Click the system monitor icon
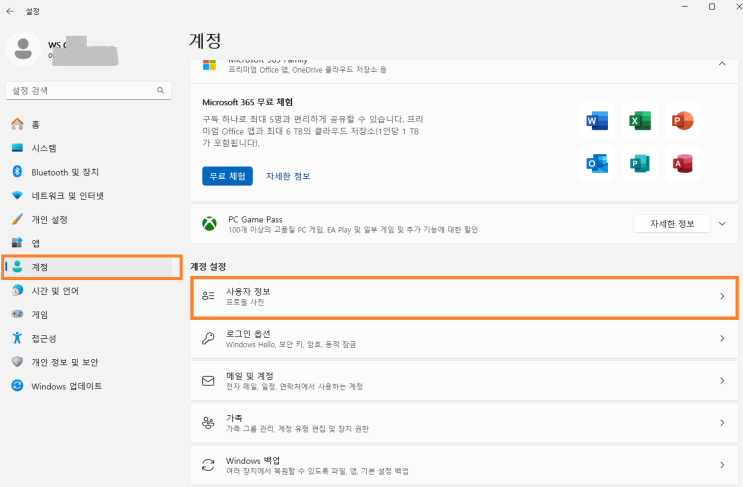 coord(17,148)
